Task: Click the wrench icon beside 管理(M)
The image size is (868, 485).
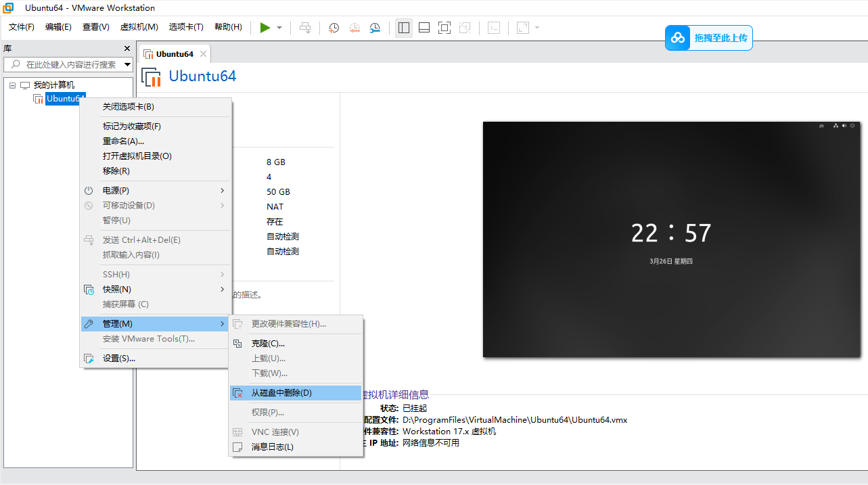Action: [x=89, y=324]
